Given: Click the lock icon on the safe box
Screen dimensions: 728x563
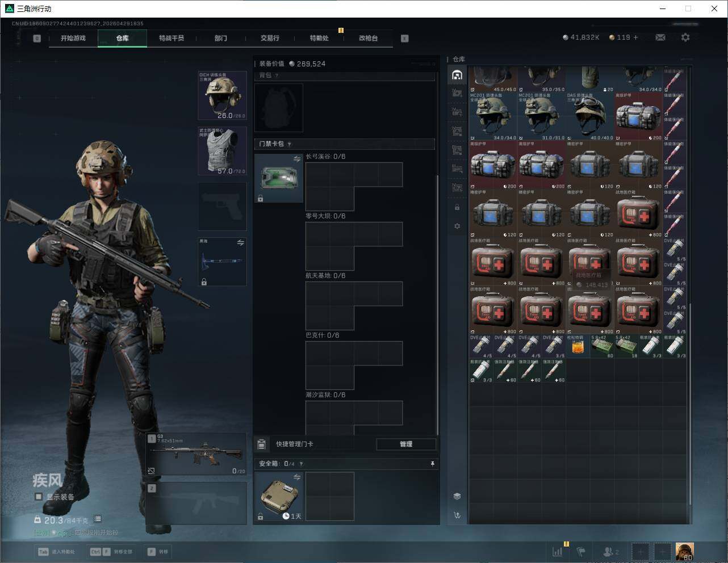Looking at the screenshot, I should [x=260, y=516].
